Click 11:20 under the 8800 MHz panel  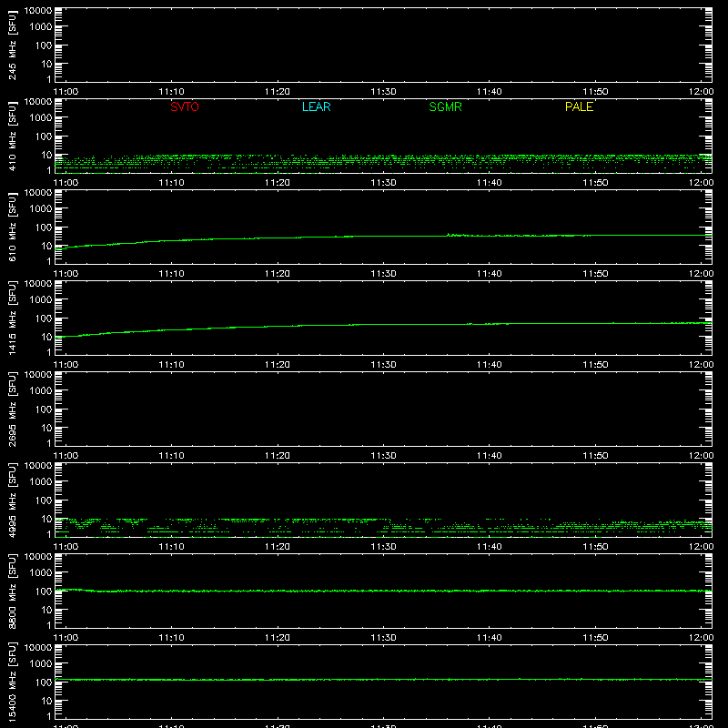(x=278, y=638)
